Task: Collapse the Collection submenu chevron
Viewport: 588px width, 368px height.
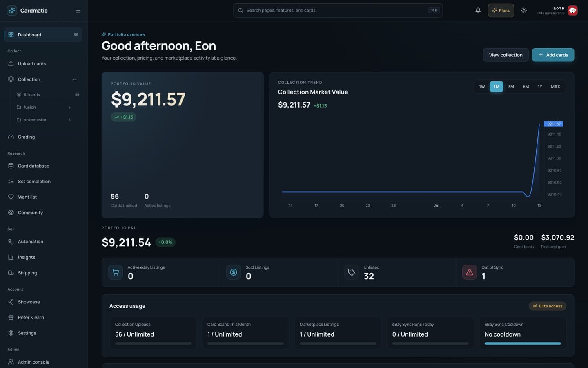Action: coord(75,79)
